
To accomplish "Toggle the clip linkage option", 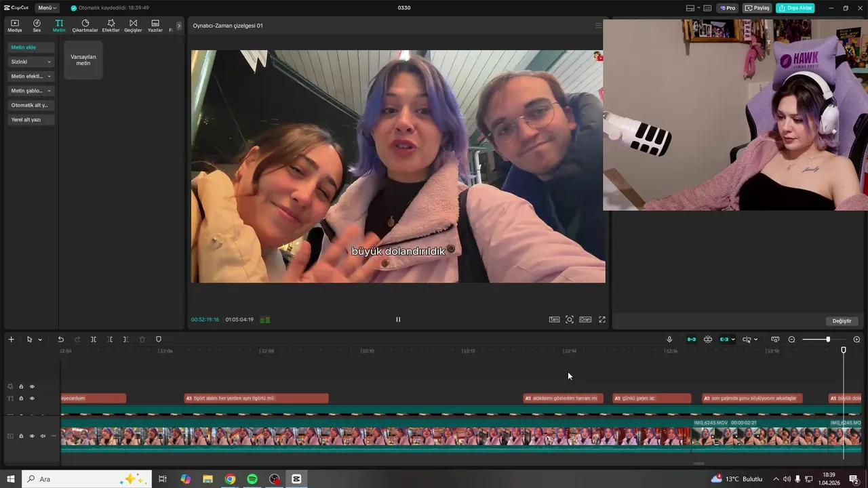I will 724,339.
